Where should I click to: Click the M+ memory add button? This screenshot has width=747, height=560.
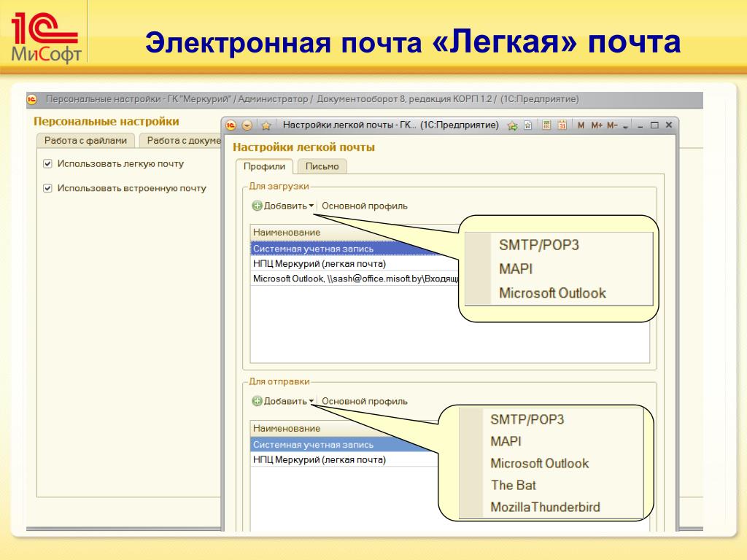click(597, 125)
